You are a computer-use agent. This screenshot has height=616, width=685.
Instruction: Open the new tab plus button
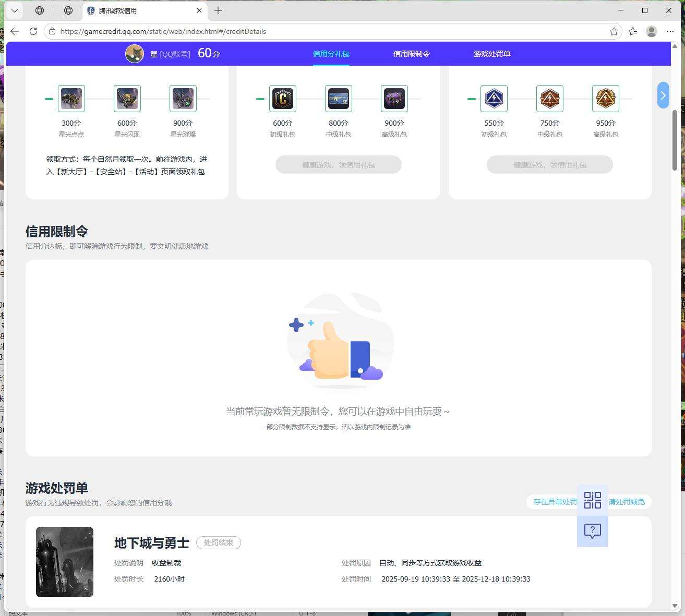click(x=218, y=10)
